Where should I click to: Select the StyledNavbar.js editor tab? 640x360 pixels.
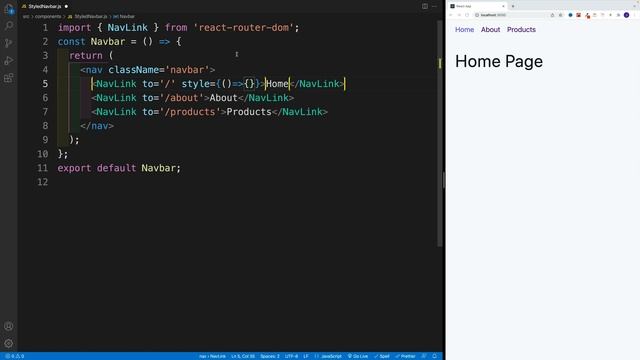coord(45,7)
